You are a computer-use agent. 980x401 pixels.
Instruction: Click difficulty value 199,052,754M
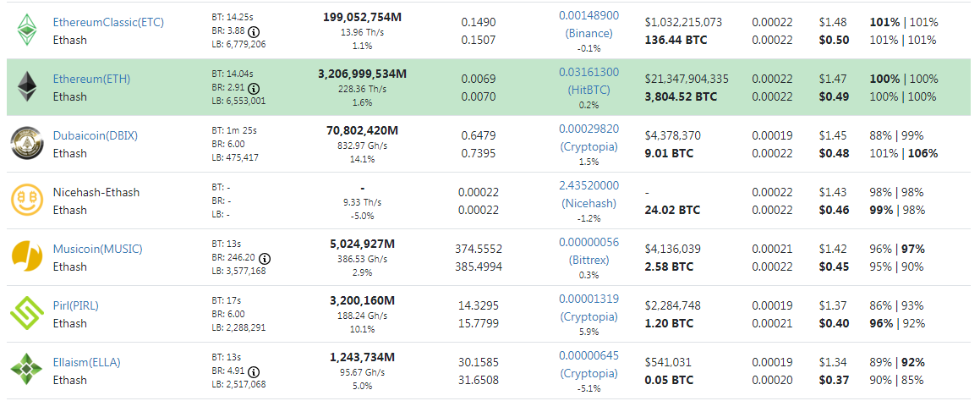coord(363,17)
